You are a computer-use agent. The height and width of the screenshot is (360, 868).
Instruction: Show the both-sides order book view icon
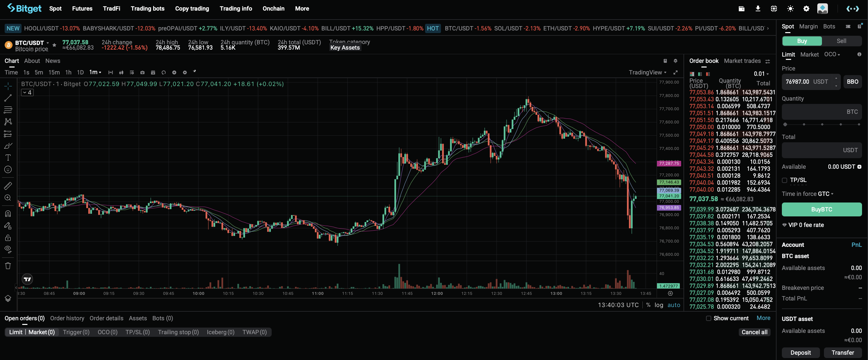pyautogui.click(x=692, y=74)
